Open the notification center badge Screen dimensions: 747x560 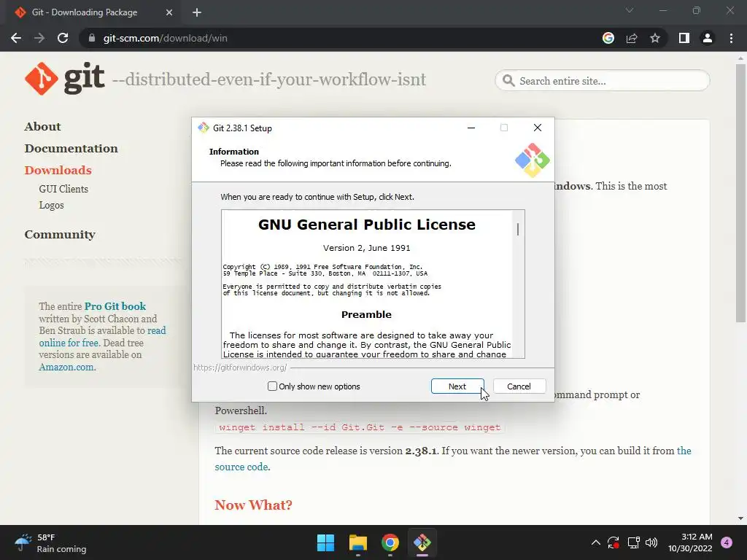pyautogui.click(x=727, y=542)
